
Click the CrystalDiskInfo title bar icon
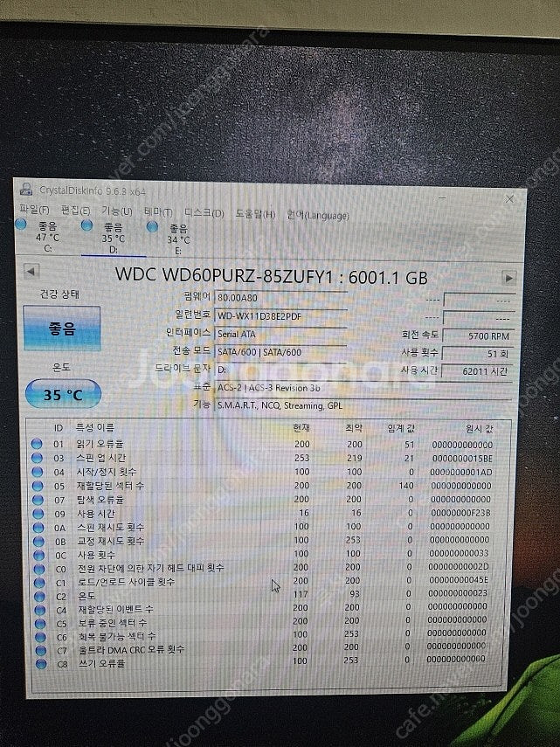[26, 189]
